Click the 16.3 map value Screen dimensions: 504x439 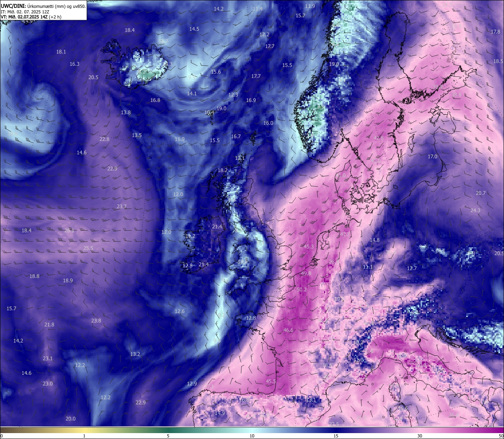(x=74, y=64)
